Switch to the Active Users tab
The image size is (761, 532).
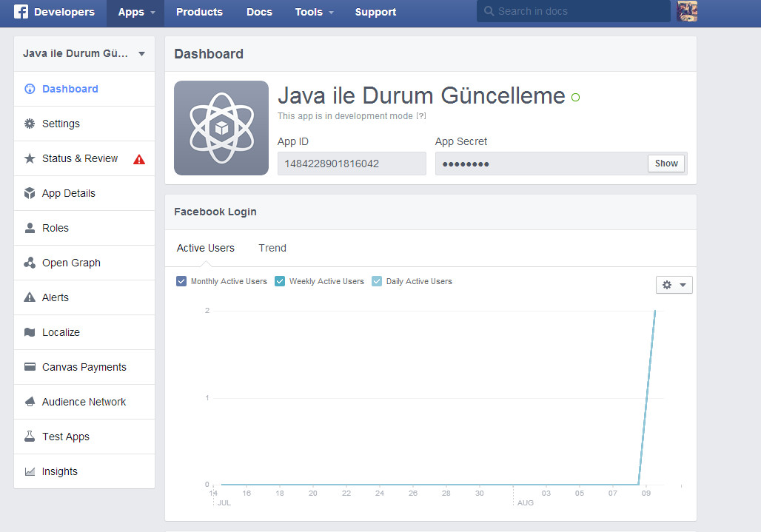coord(205,248)
